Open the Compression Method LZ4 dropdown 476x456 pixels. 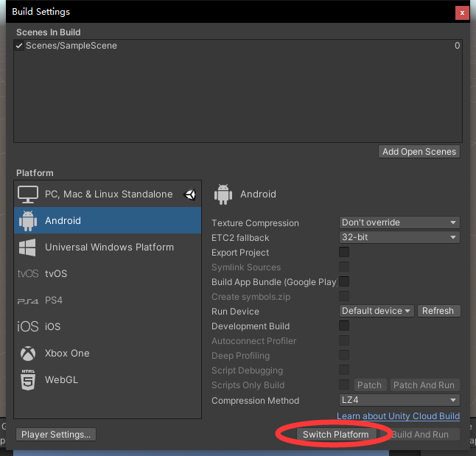[x=399, y=400]
